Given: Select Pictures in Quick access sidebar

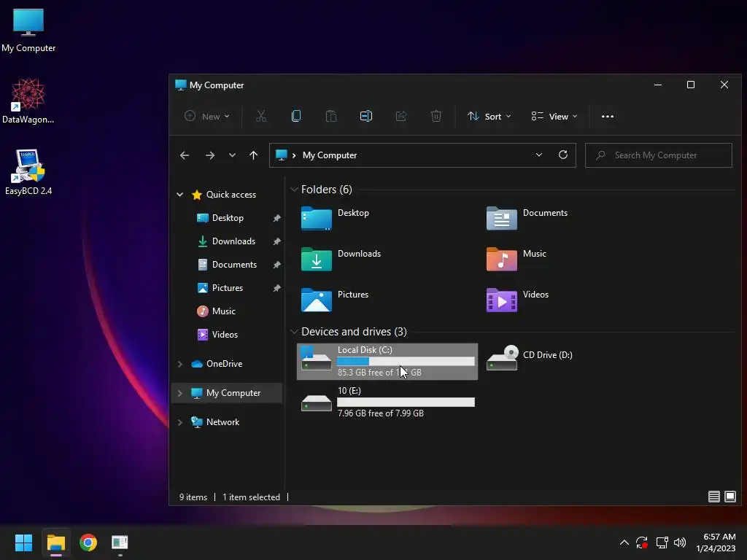Looking at the screenshot, I should coord(228,288).
